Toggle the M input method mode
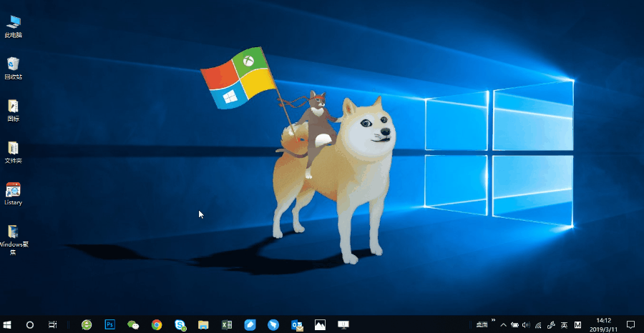 coord(577,325)
